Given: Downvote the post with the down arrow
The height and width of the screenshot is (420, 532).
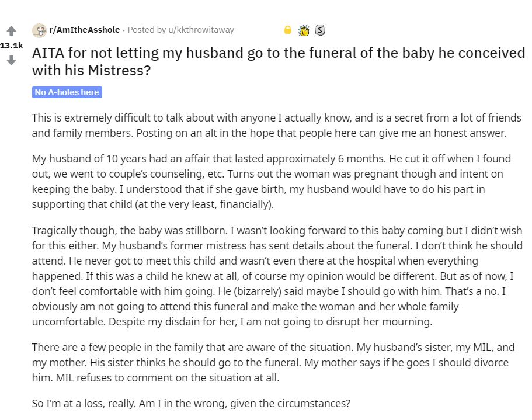Looking at the screenshot, I should pyautogui.click(x=11, y=60).
